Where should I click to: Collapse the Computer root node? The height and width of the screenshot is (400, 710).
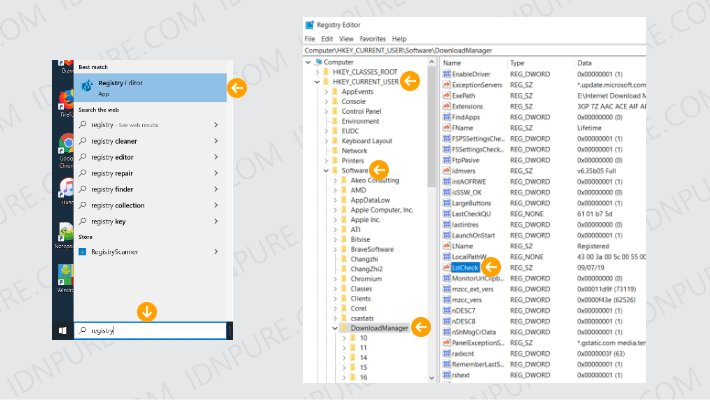tap(308, 62)
